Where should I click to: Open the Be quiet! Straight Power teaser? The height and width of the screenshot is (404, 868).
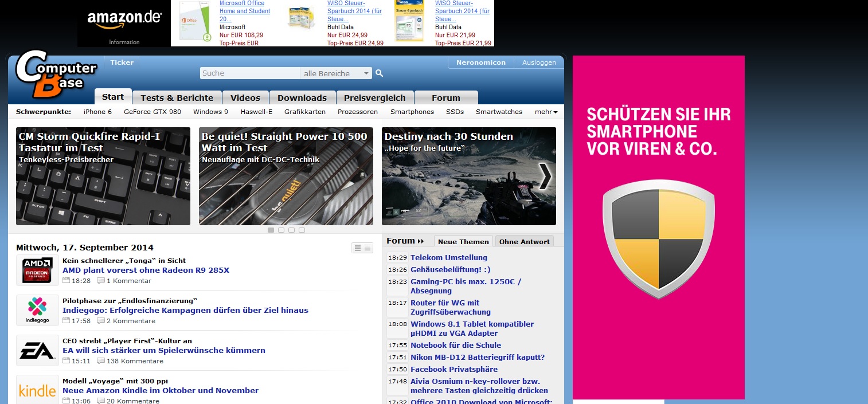pos(286,176)
